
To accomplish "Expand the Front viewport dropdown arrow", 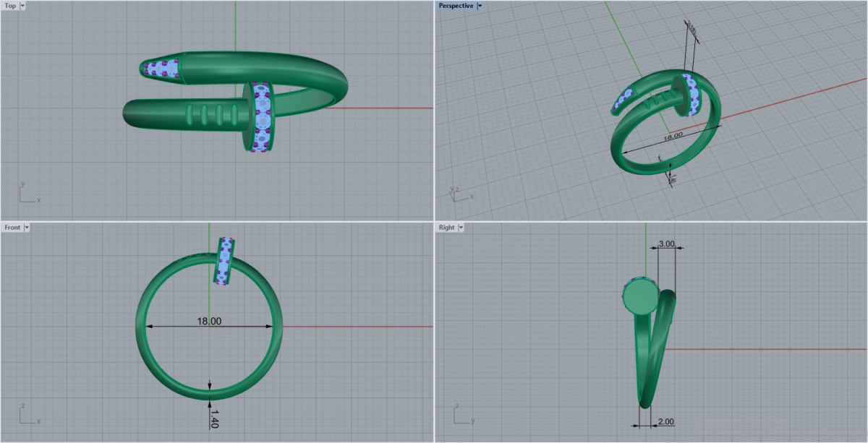I will (27, 227).
